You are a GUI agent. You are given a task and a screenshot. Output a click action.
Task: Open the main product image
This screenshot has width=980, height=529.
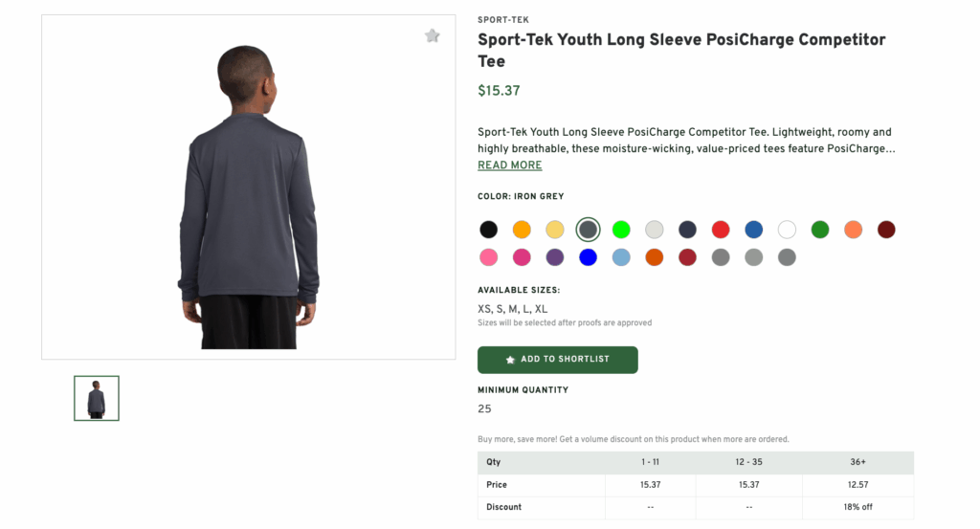pyautogui.click(x=249, y=187)
